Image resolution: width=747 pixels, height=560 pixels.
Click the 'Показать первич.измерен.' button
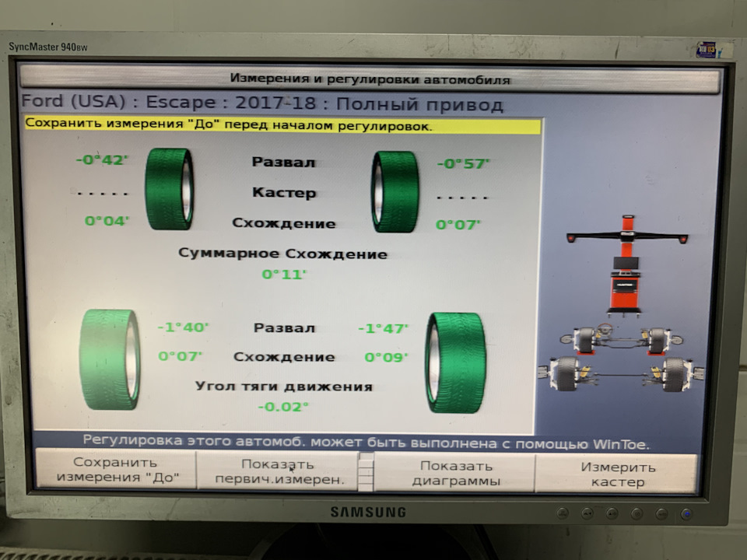[279, 471]
